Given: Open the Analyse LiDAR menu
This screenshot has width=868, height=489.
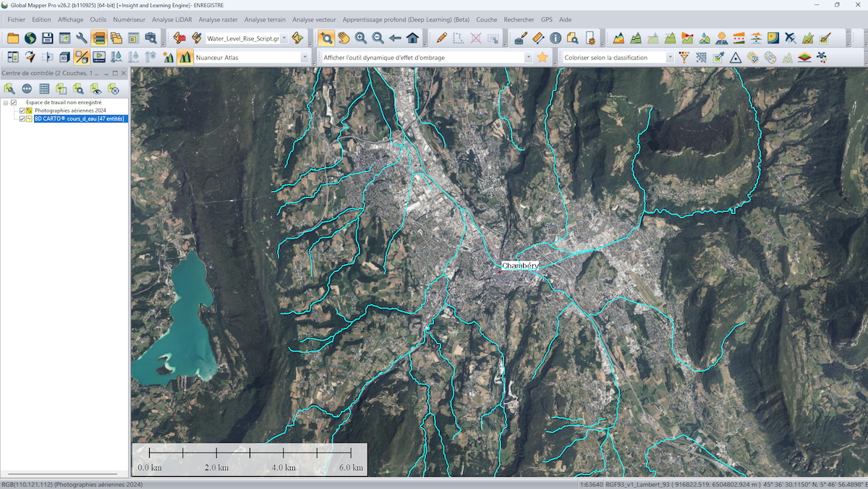Looking at the screenshot, I should click(172, 20).
